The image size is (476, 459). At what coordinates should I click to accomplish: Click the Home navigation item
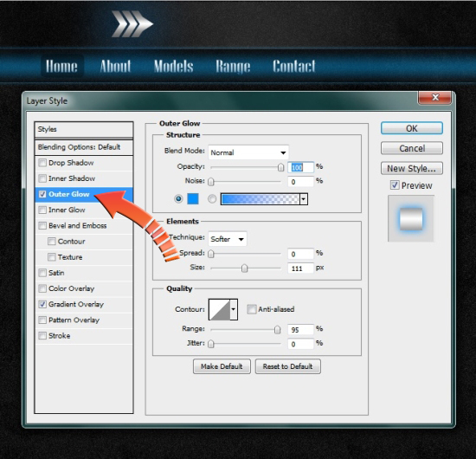pos(61,66)
